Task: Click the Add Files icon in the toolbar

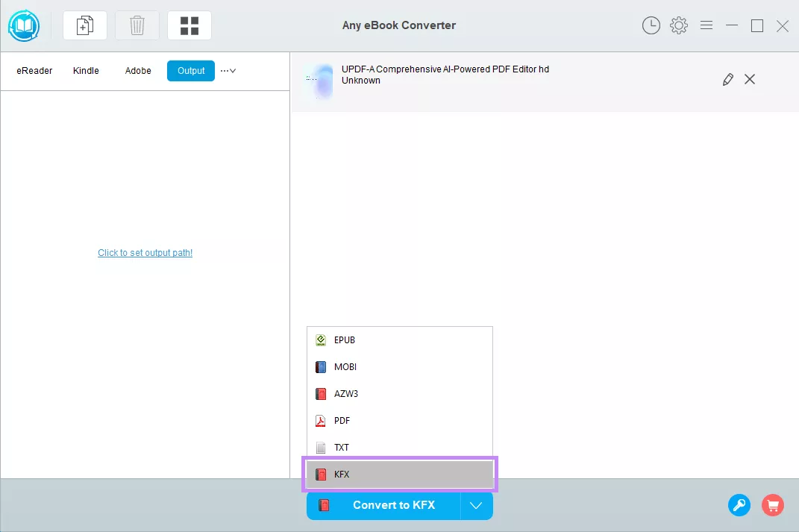Action: (84, 25)
